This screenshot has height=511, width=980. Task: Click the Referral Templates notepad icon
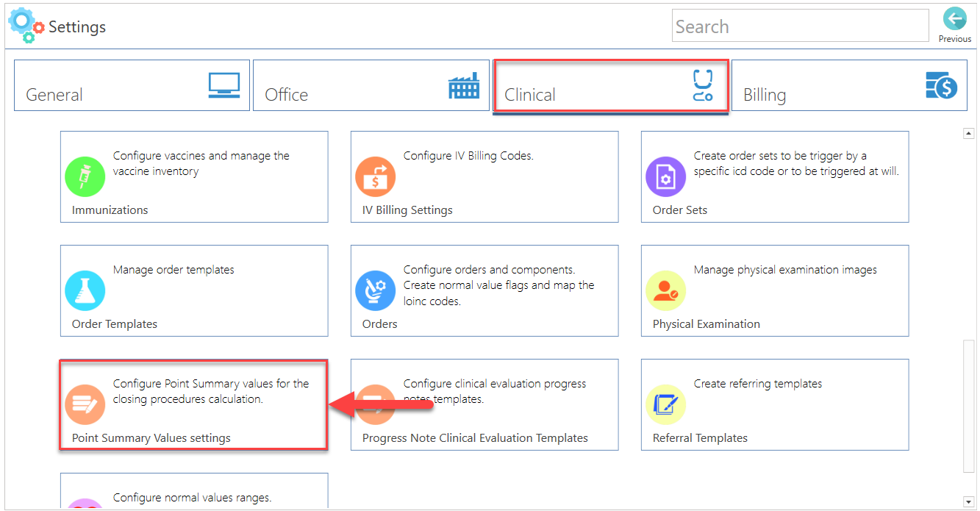click(665, 404)
